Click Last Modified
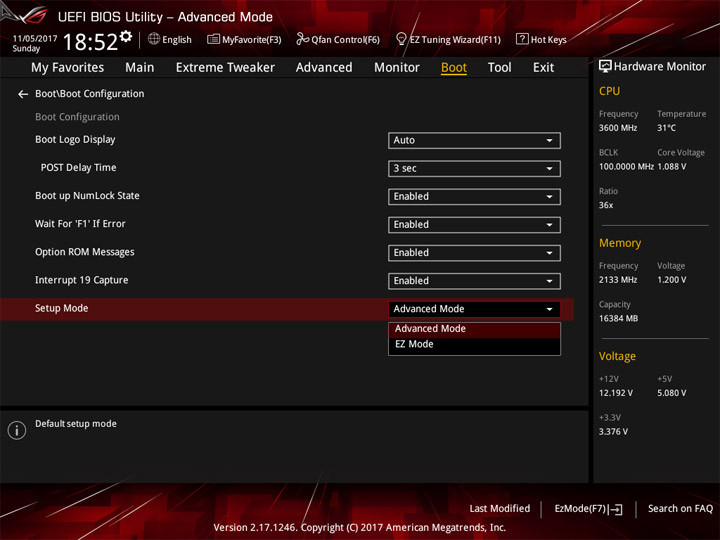Screen dimensions: 720x540 [x=500, y=509]
